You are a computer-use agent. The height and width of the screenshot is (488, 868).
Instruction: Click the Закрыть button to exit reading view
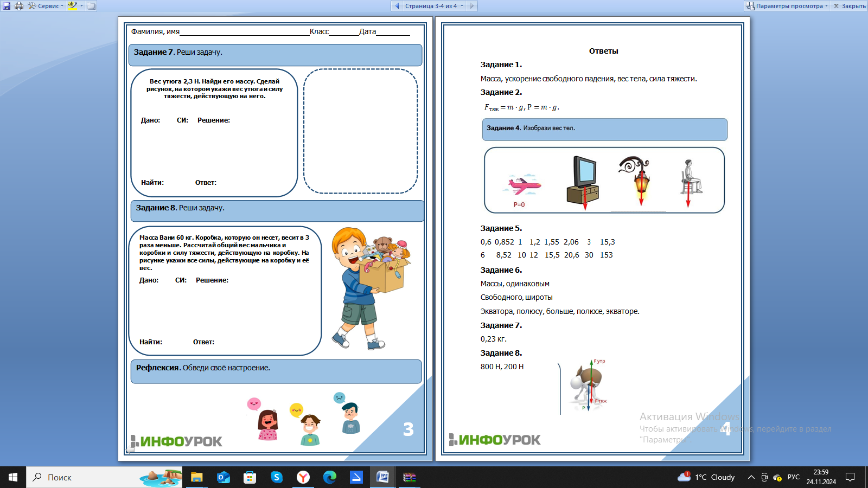tap(850, 6)
